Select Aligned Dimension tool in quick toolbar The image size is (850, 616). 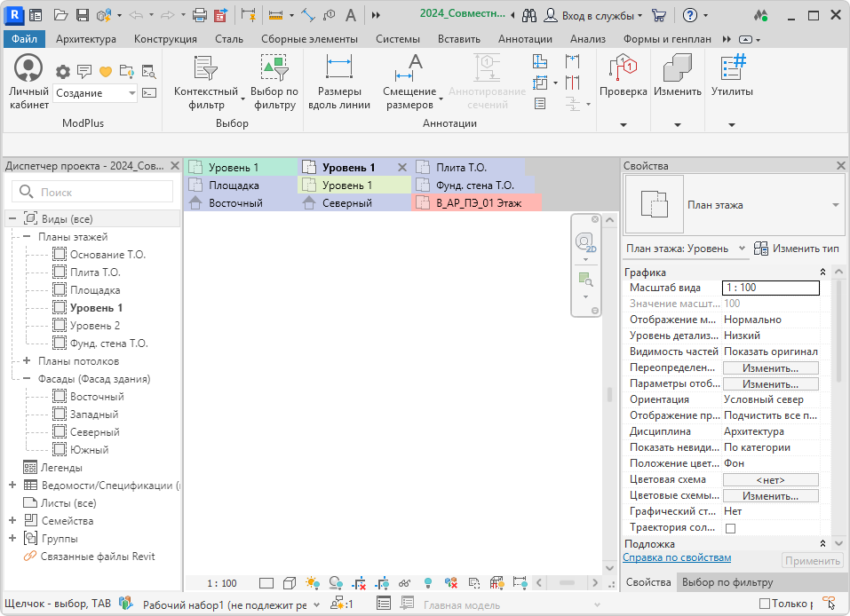[307, 15]
